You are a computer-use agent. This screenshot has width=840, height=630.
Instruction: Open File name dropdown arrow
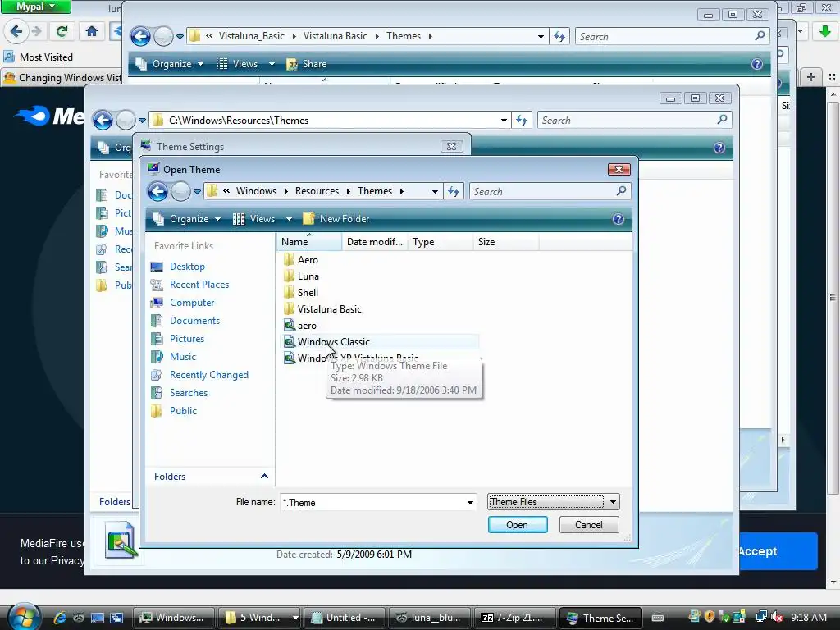click(470, 503)
